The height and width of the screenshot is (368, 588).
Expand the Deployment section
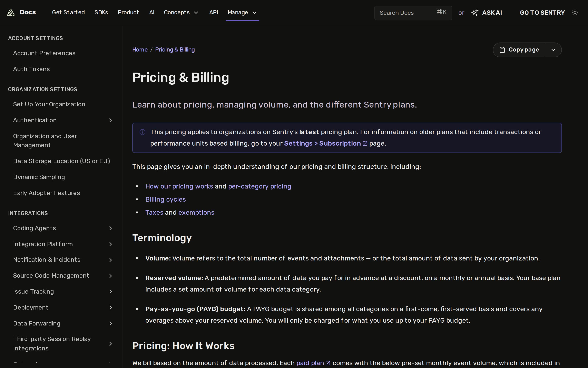point(110,308)
